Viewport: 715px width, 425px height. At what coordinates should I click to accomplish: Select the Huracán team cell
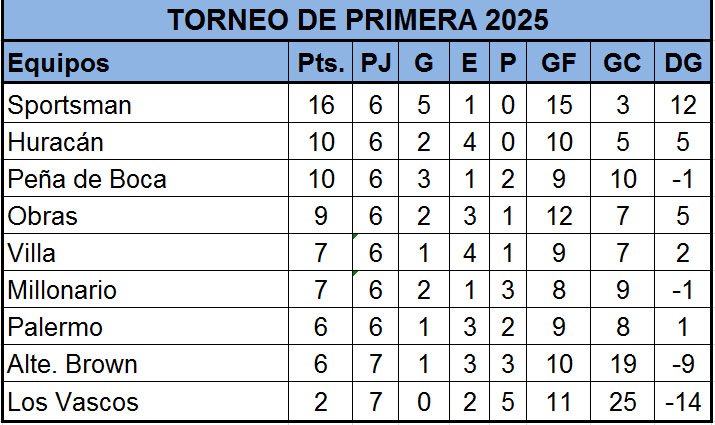coord(146,141)
